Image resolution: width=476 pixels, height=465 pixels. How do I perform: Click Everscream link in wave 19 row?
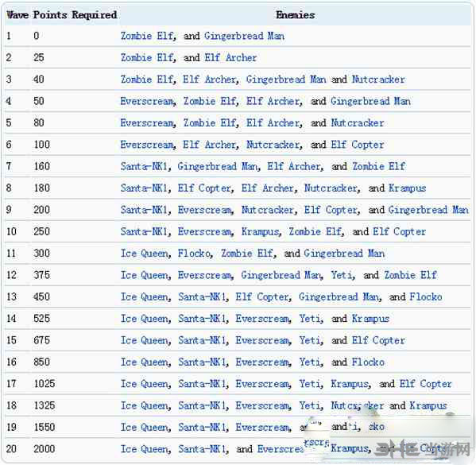[262, 428]
